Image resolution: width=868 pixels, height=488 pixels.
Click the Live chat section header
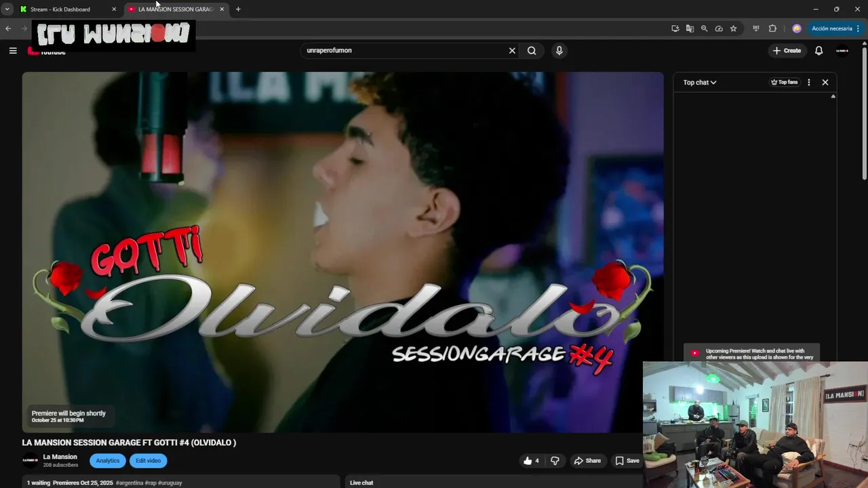coord(361,483)
